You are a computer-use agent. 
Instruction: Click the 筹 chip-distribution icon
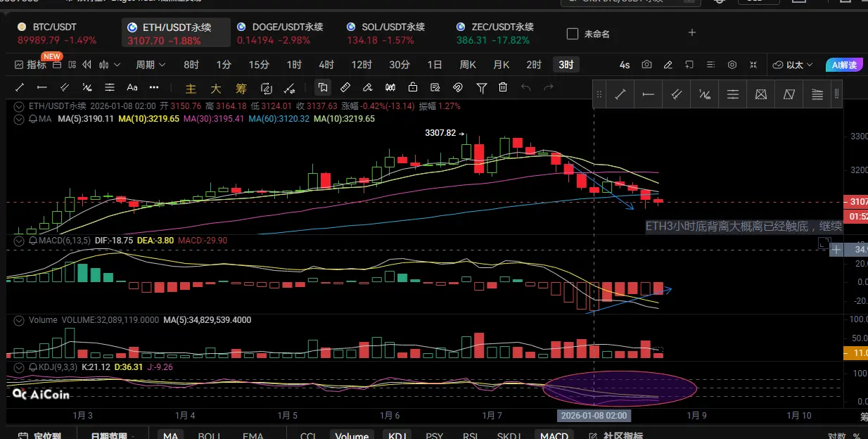(x=241, y=89)
